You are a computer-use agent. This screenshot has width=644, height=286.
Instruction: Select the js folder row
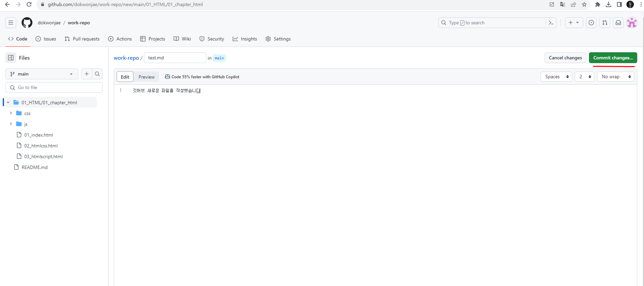coord(51,124)
